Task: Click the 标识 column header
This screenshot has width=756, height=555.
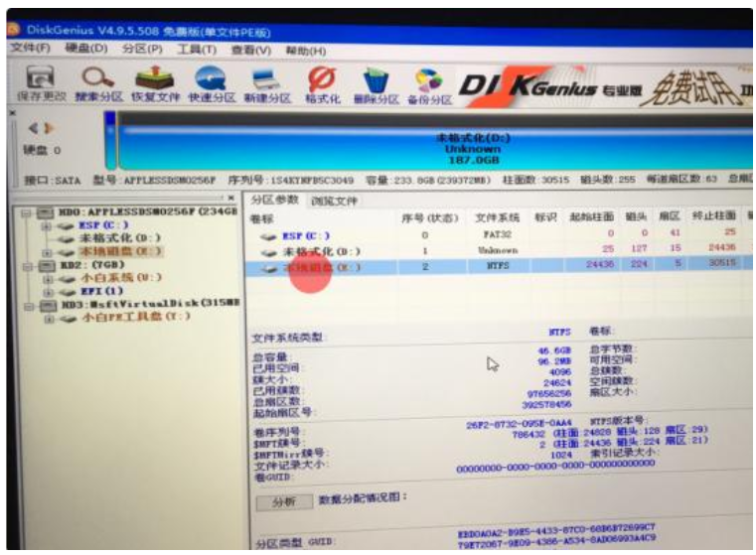Action: pos(545,217)
